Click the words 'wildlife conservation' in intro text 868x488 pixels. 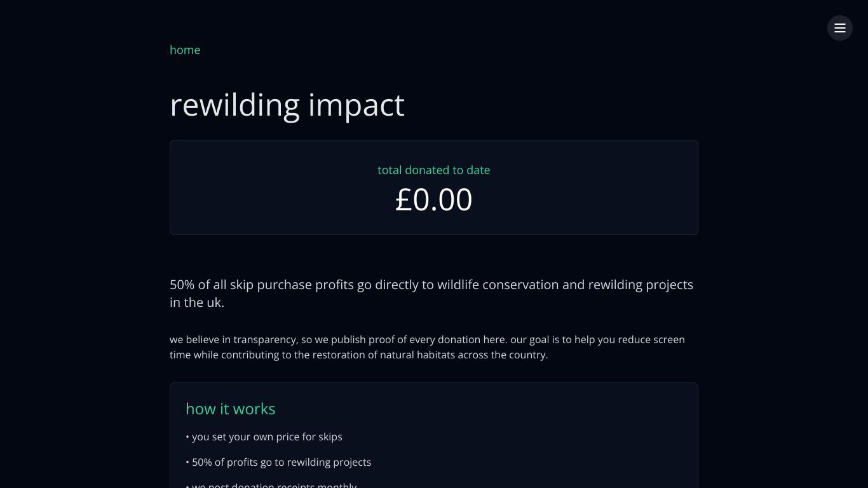pyautogui.click(x=498, y=285)
